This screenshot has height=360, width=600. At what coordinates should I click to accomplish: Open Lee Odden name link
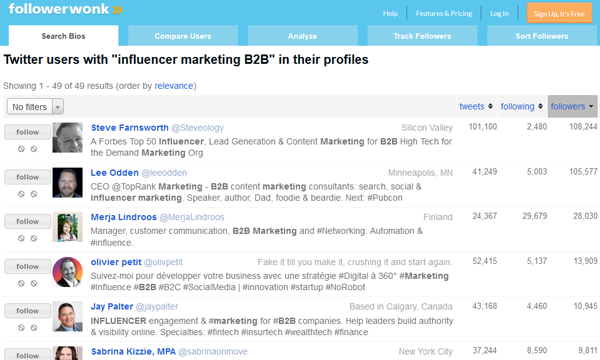coord(114,173)
